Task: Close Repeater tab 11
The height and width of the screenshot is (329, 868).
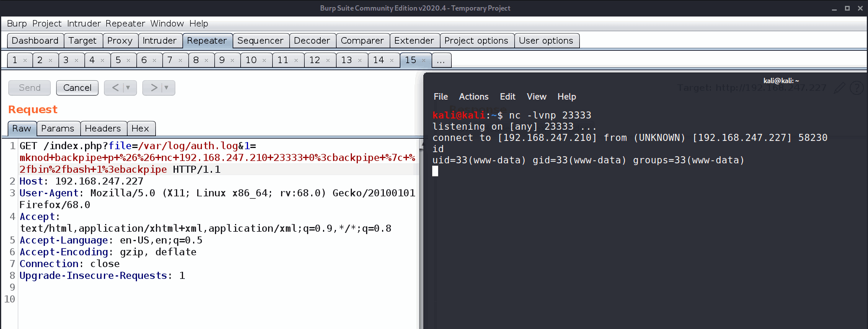Action: click(x=296, y=60)
